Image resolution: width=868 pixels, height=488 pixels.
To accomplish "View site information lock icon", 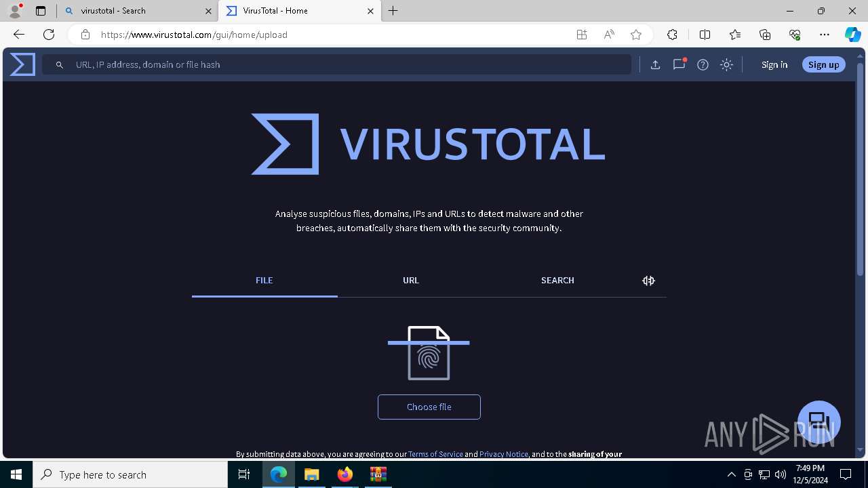I will click(x=85, y=35).
